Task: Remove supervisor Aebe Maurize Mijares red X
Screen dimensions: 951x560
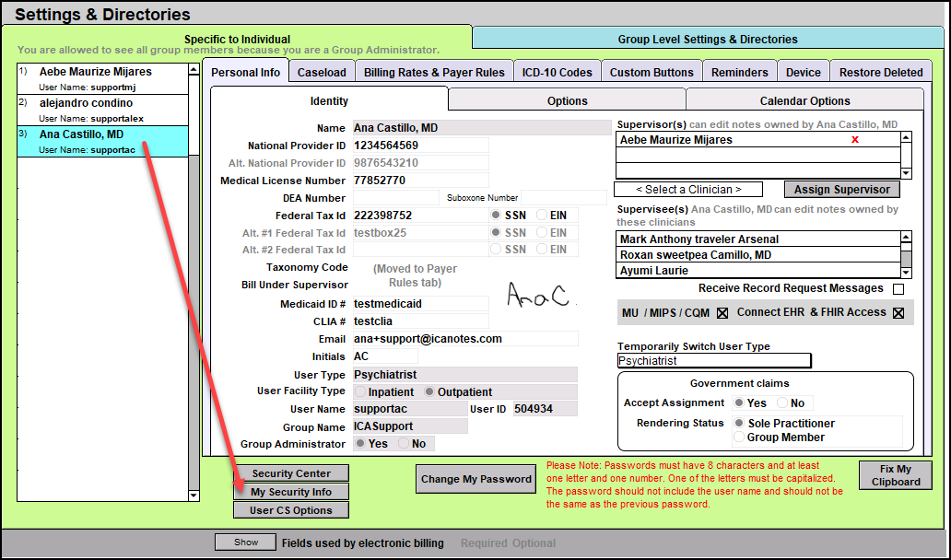Action: pyautogui.click(x=855, y=140)
